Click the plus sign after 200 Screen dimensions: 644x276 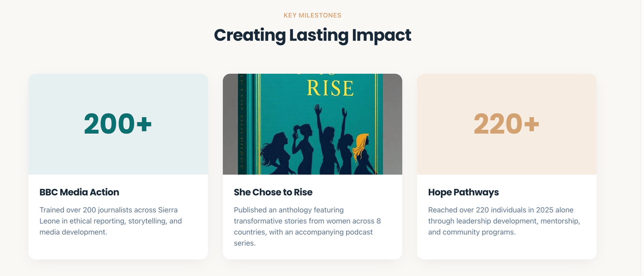coord(144,123)
